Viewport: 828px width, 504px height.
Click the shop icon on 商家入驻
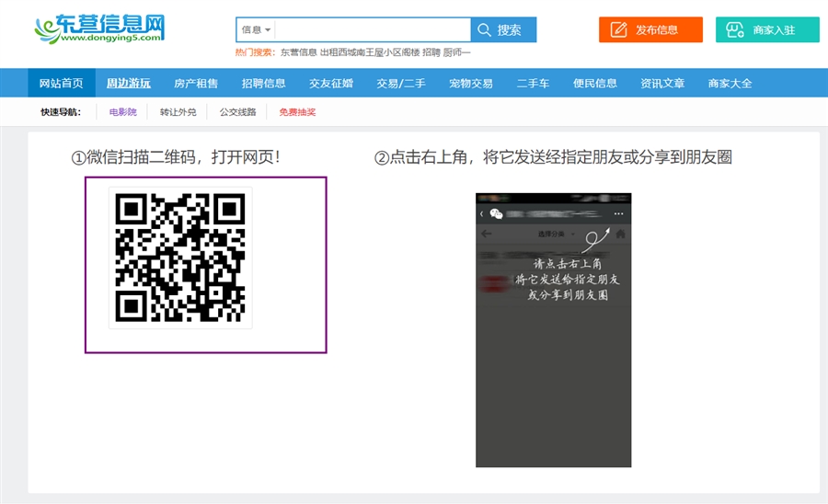pyautogui.click(x=735, y=29)
